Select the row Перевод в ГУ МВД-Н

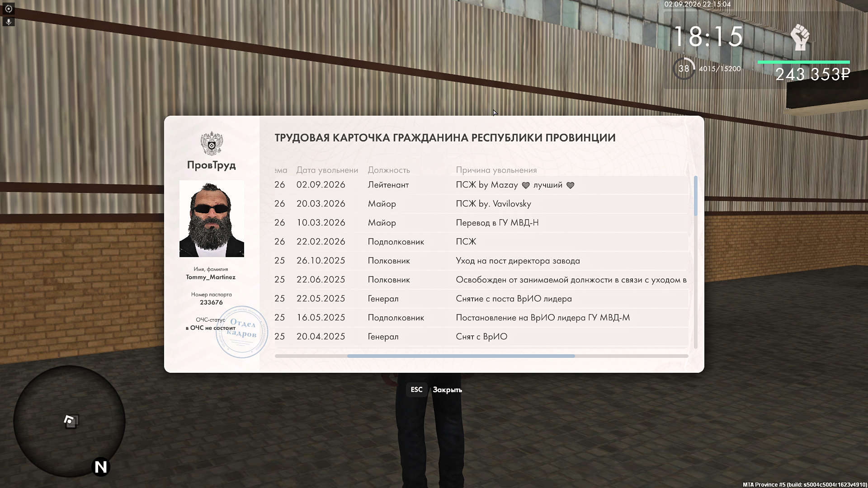[x=481, y=223]
